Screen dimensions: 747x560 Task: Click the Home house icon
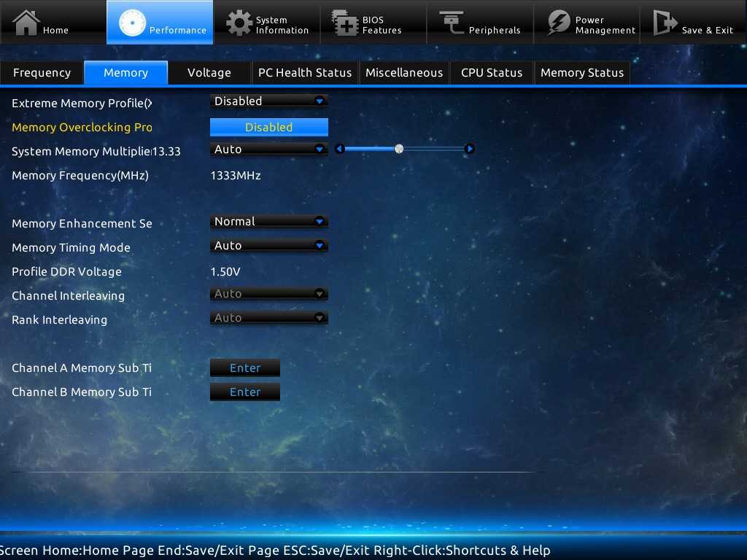(x=26, y=23)
